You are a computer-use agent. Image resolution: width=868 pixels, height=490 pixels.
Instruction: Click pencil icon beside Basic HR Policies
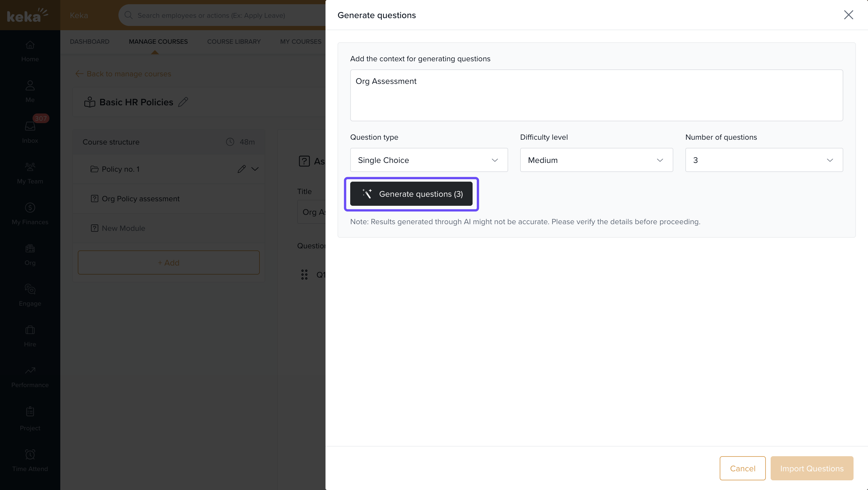(x=183, y=102)
